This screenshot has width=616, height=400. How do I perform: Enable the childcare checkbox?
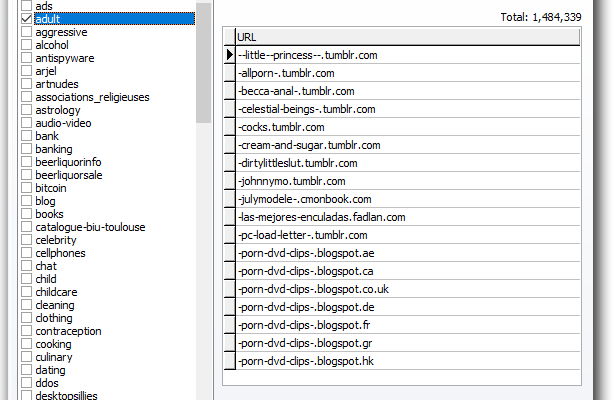(x=26, y=291)
